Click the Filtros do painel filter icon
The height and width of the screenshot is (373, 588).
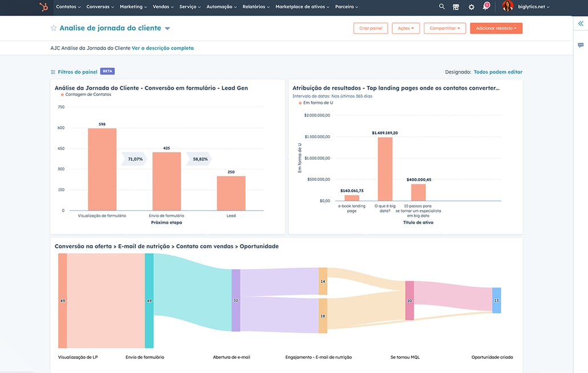[51, 71]
